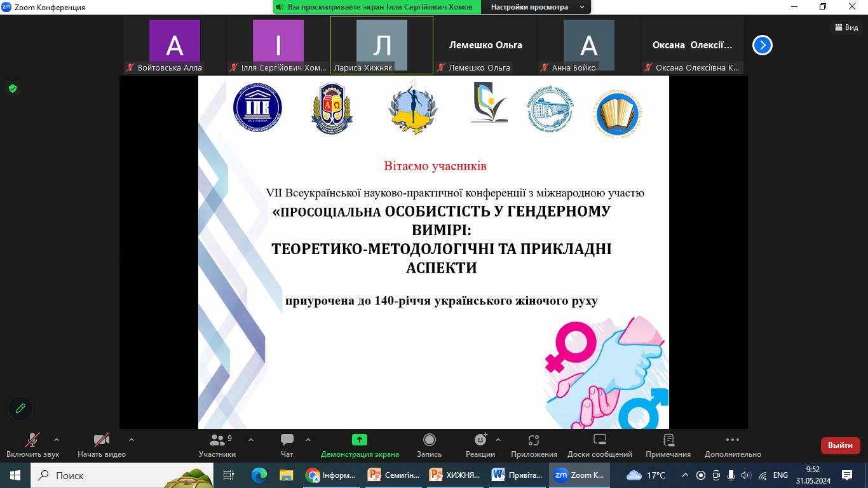This screenshot has width=868, height=488.
Task: Open File Explorer from the taskbar
Action: (286, 475)
